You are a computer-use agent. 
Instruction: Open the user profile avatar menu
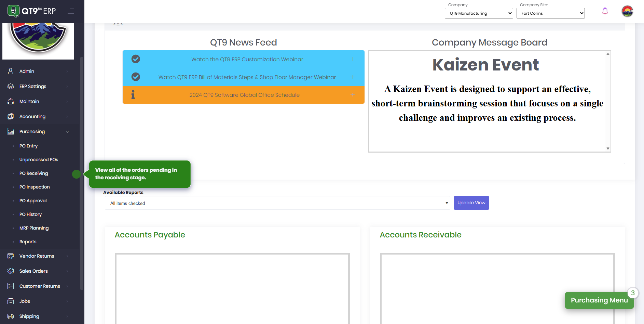[627, 11]
